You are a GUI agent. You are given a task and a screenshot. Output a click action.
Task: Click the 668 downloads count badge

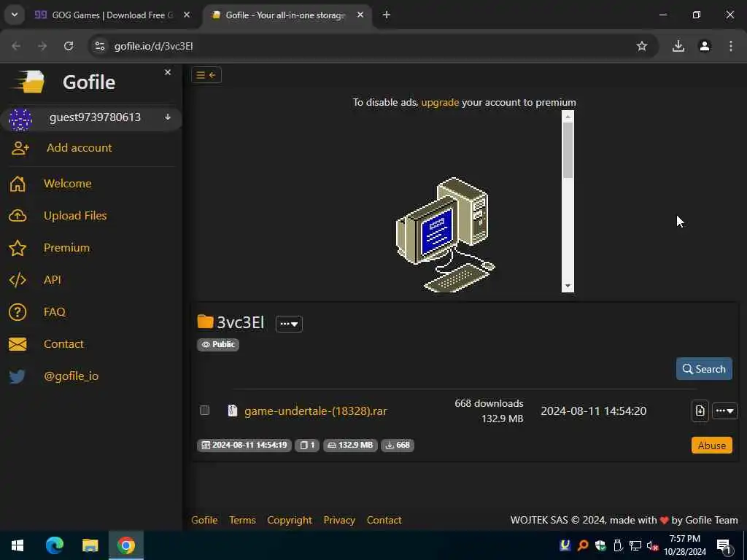pos(398,446)
